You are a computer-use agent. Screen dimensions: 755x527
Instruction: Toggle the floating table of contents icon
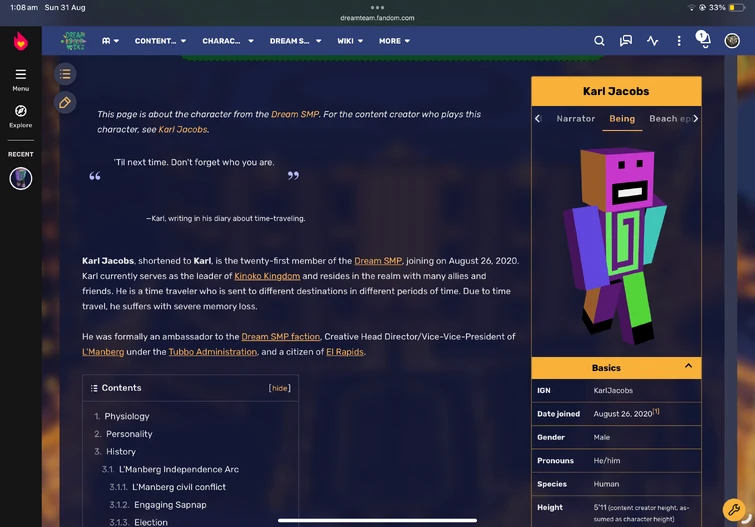(x=65, y=74)
